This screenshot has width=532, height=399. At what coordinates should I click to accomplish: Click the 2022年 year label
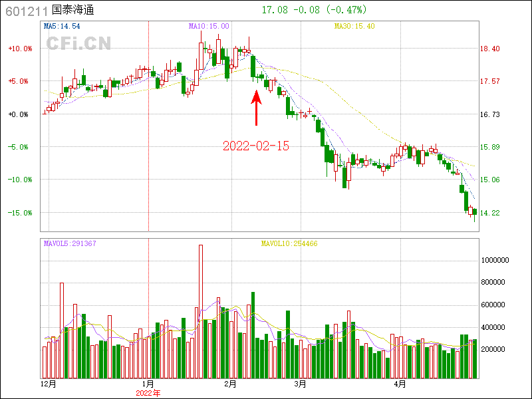click(x=148, y=393)
